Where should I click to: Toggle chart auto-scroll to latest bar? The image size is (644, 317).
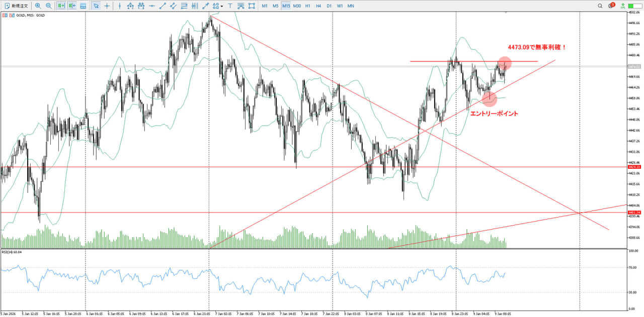tap(61, 6)
